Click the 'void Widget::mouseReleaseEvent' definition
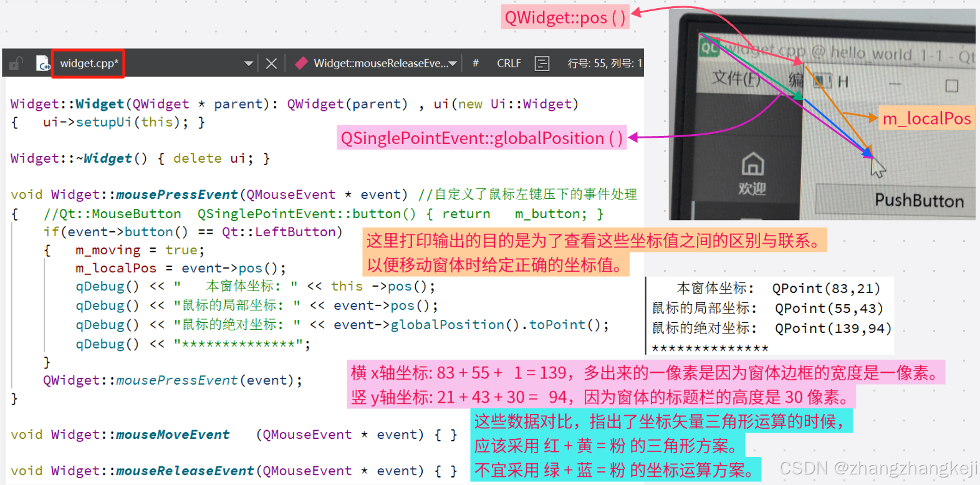Screen dimensions: 980x485 (x=234, y=471)
